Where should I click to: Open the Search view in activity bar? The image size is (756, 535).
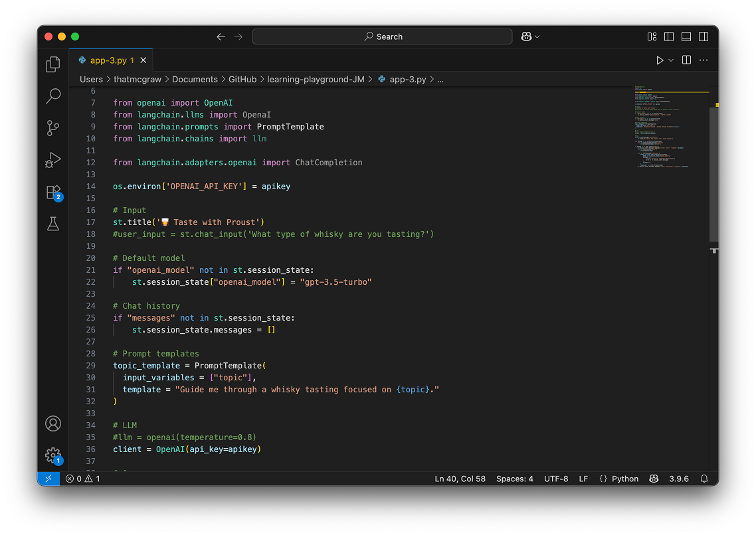[53, 96]
